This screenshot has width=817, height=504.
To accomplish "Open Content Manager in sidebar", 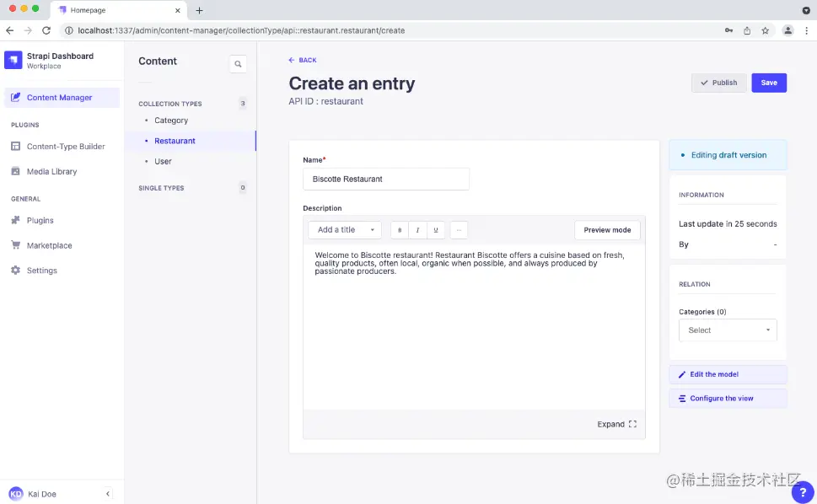I will pyautogui.click(x=62, y=98).
